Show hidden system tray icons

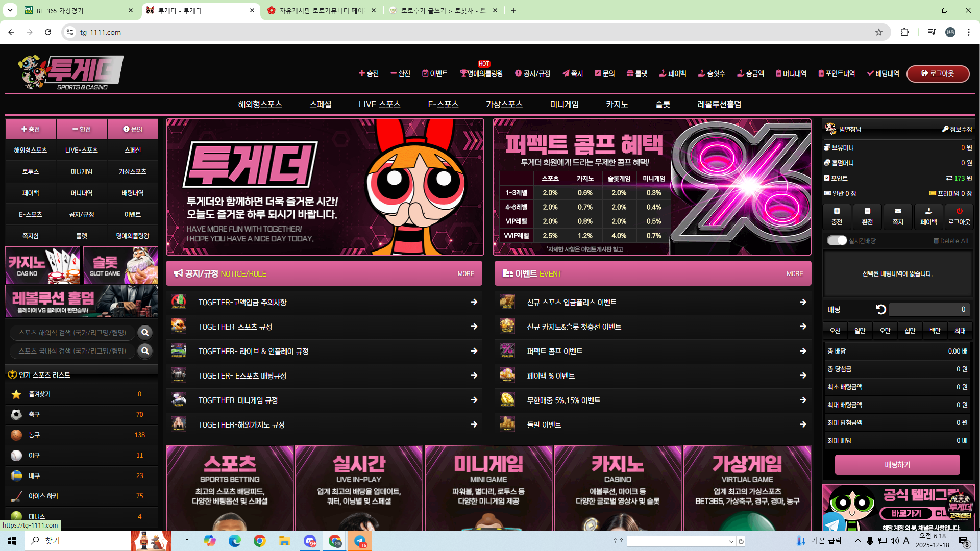tap(857, 541)
